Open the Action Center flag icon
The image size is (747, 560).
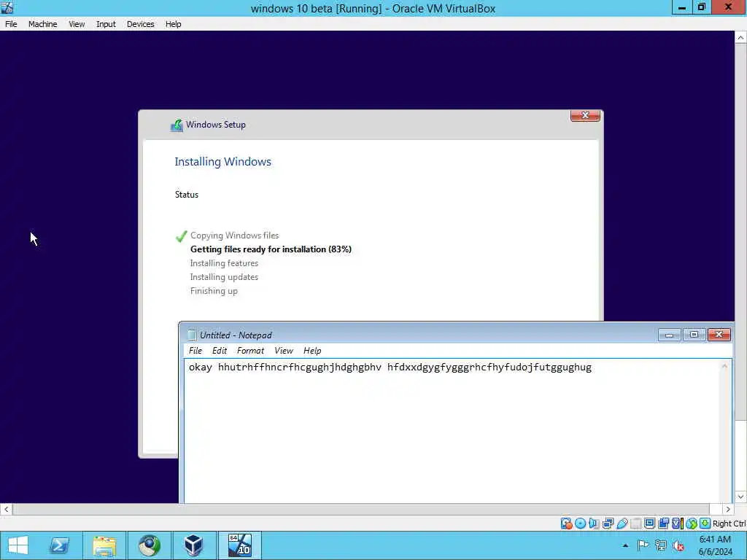(x=643, y=545)
